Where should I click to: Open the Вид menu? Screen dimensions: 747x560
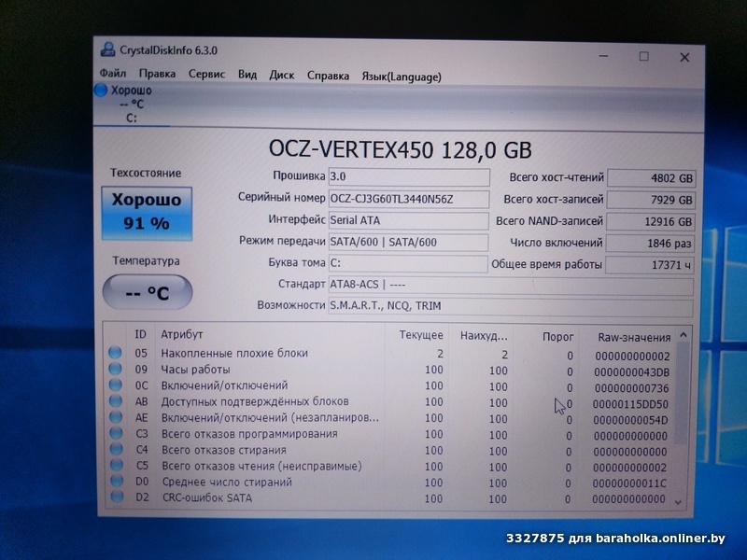tap(247, 75)
